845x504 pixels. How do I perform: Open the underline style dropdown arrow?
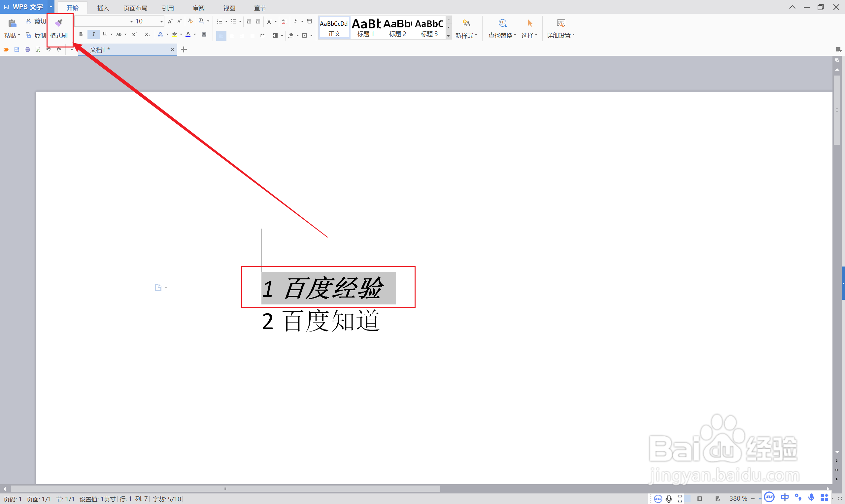click(x=112, y=34)
